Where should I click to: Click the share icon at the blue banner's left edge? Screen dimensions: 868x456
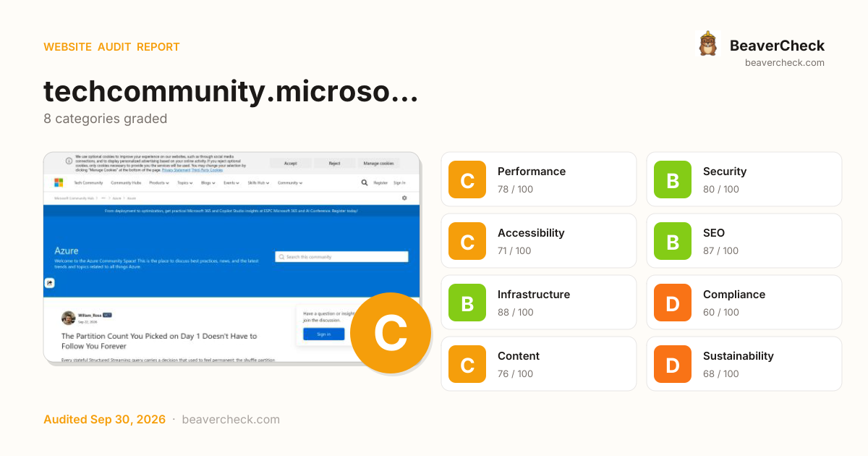[x=50, y=283]
